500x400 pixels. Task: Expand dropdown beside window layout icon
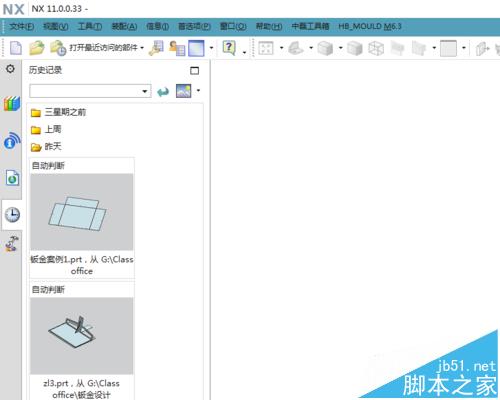[211, 48]
